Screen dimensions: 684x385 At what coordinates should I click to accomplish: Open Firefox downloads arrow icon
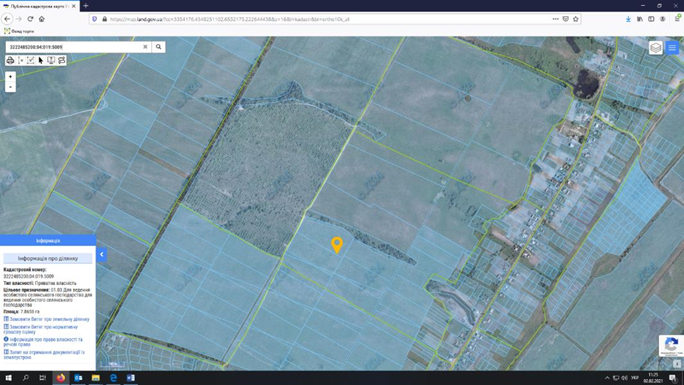tap(628, 19)
